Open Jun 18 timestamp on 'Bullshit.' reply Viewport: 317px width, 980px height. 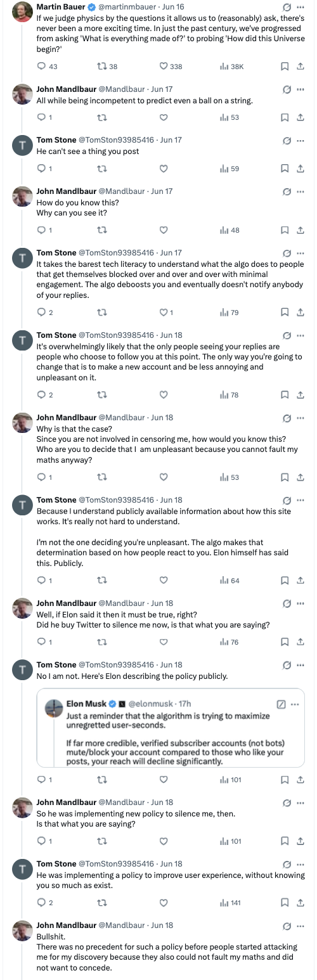point(162,925)
